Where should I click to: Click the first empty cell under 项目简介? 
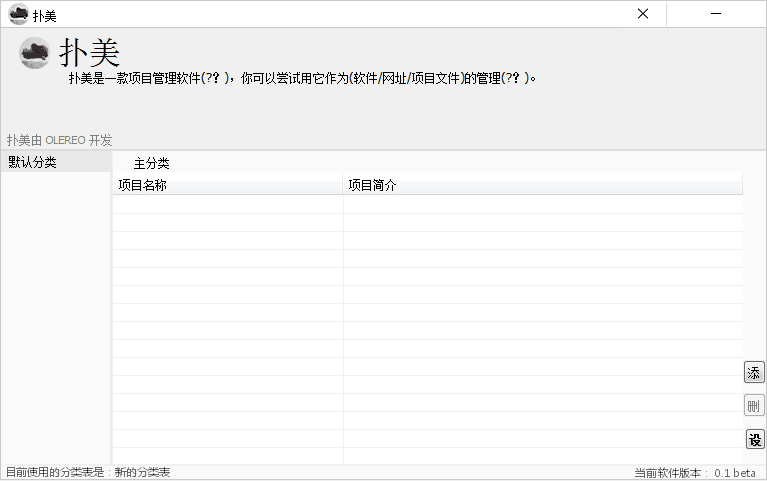(x=542, y=204)
